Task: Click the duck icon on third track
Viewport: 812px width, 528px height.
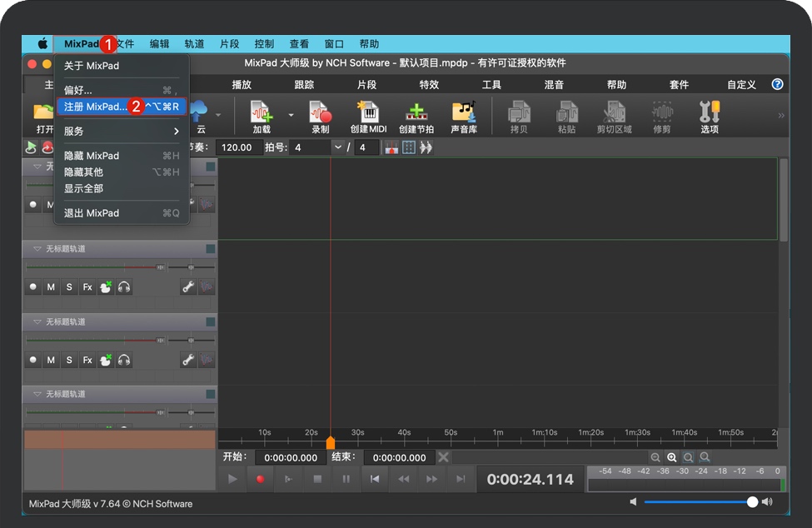Action: pos(106,360)
